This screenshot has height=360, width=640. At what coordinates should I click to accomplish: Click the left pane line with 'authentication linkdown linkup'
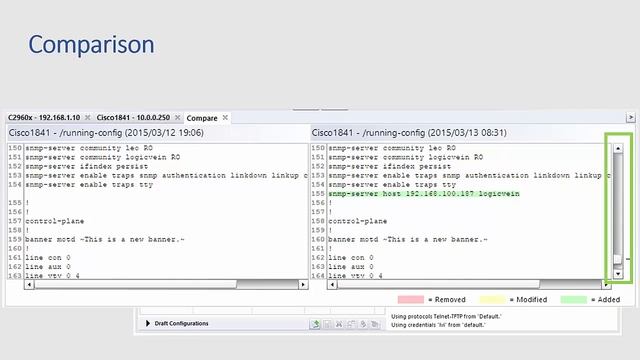point(167,176)
